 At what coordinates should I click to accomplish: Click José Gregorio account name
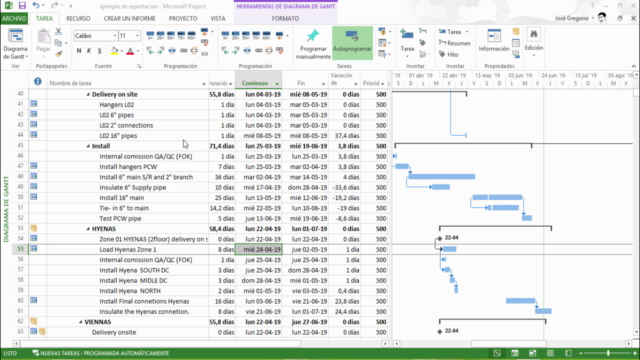click(x=571, y=18)
